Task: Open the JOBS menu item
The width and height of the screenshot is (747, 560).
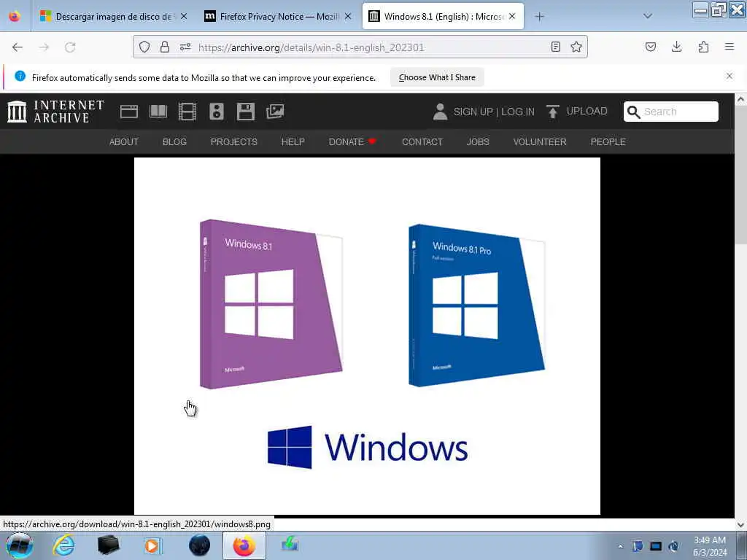Action: [x=478, y=142]
